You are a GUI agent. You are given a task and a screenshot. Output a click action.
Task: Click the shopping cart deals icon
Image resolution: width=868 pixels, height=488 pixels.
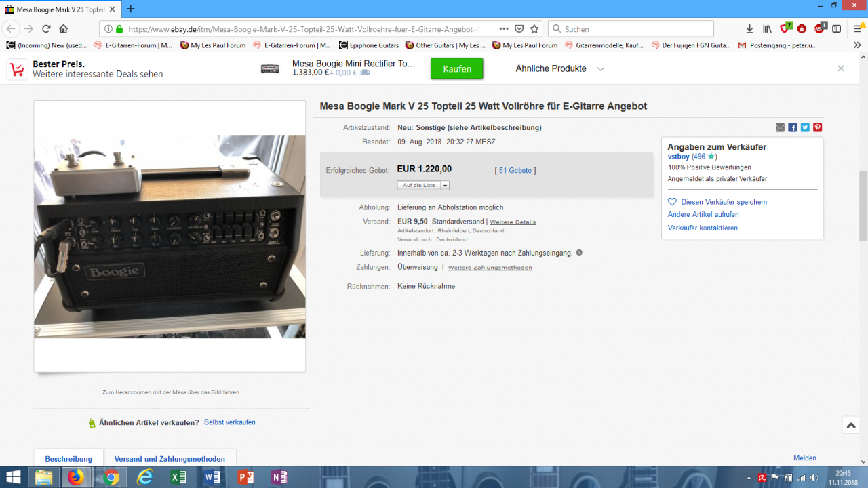click(17, 69)
